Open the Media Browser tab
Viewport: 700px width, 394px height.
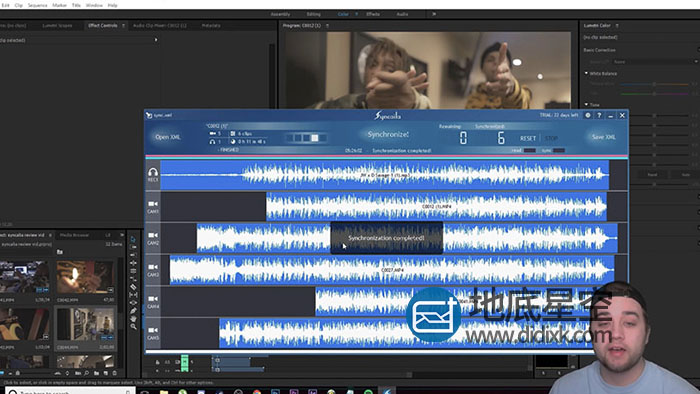(x=74, y=235)
